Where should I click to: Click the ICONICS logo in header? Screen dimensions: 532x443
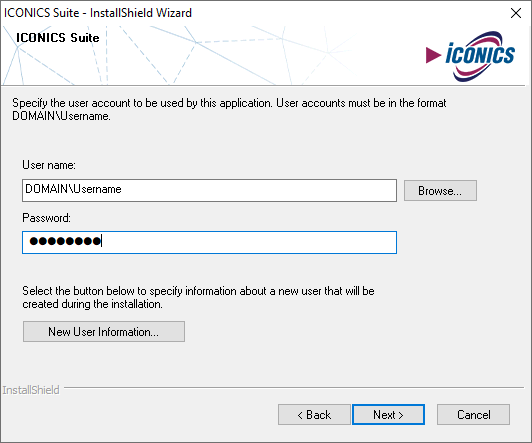coord(470,56)
